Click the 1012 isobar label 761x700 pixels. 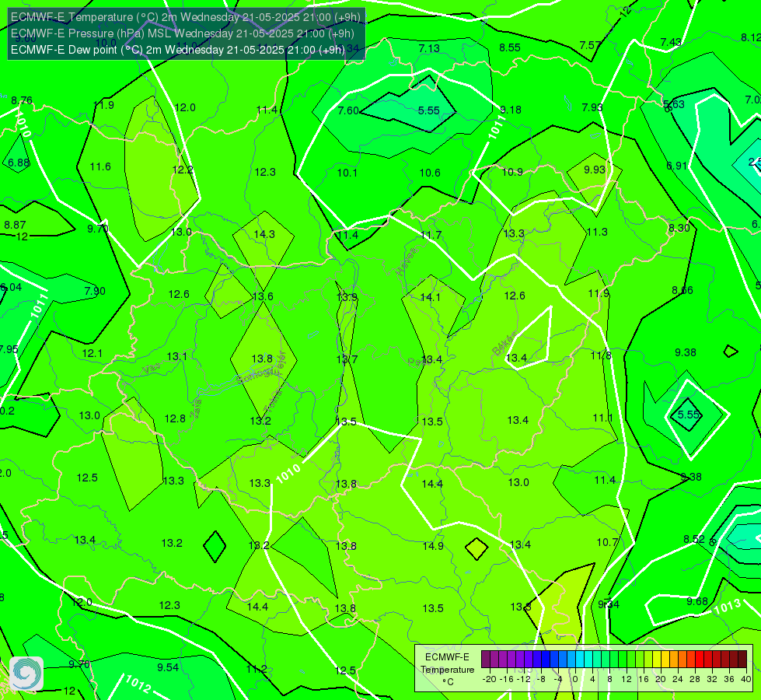[x=138, y=683]
